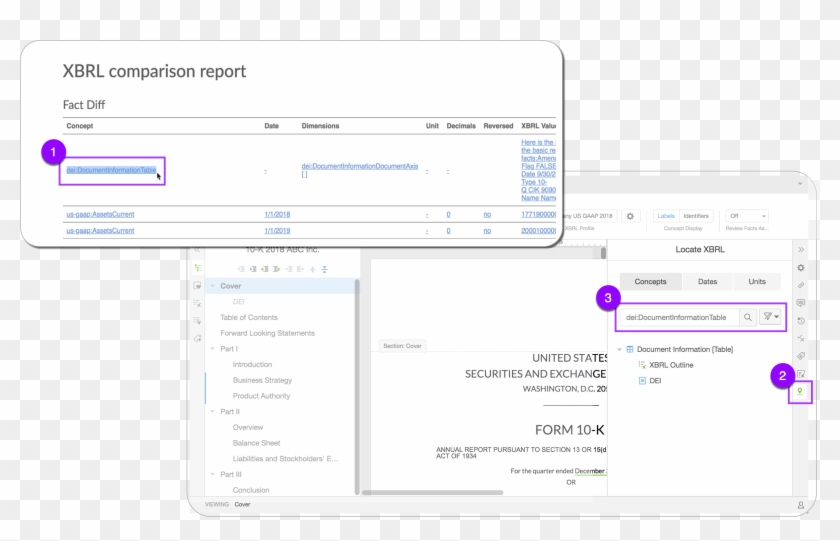Viewport: 840px width, 541px height.
Task: Switch Concept Display to Identifiers
Action: 696,216
